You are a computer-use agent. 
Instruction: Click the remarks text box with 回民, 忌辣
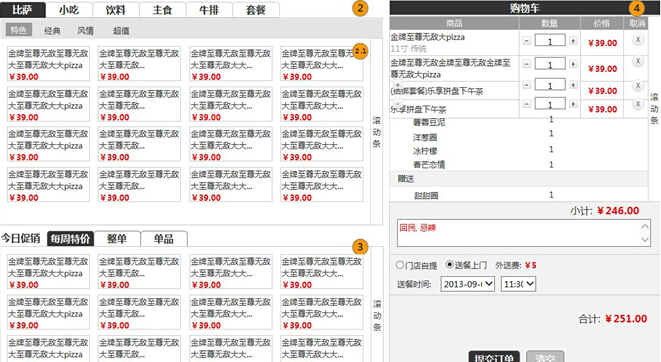click(x=524, y=233)
